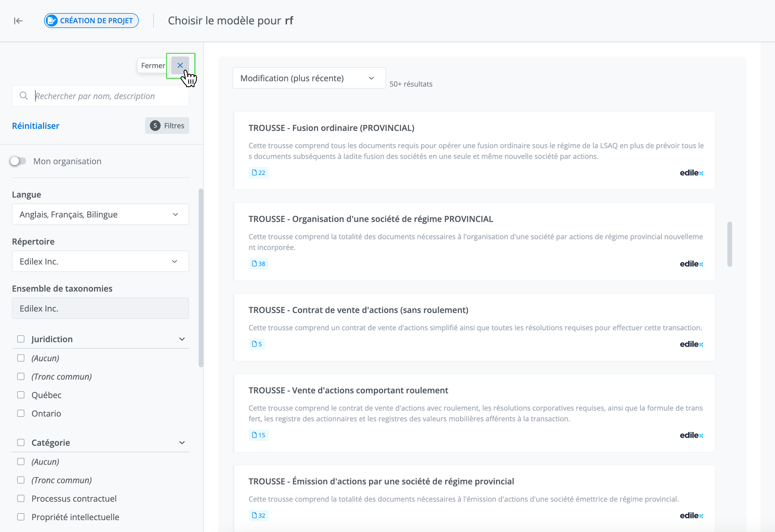The height and width of the screenshot is (532, 775).
Task: Click the 15 documents badge icon
Action: (x=254, y=435)
